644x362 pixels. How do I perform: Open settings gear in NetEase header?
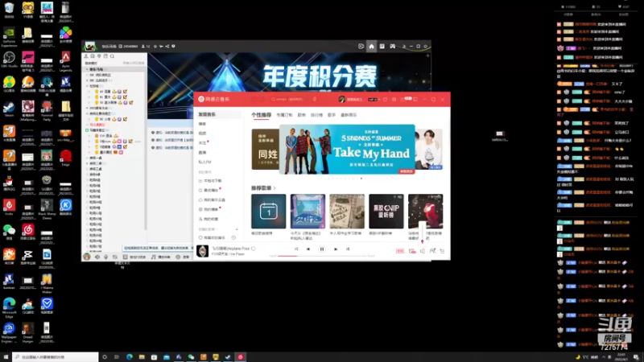click(x=394, y=99)
